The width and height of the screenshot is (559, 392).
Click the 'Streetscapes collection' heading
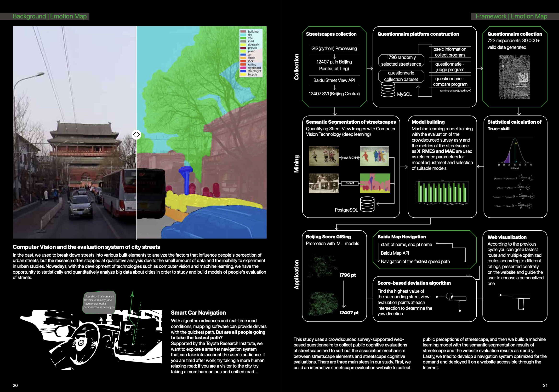(x=331, y=34)
